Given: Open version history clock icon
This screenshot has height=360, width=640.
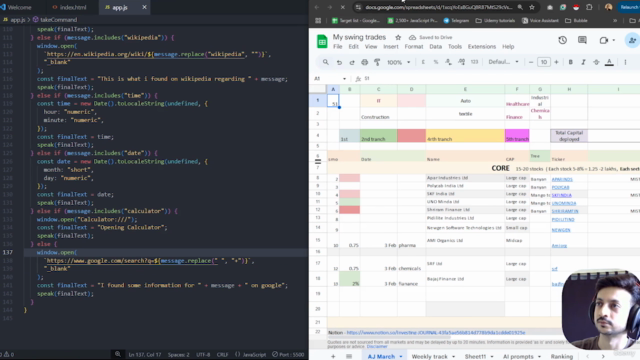Looking at the screenshot, I should (x=562, y=40).
